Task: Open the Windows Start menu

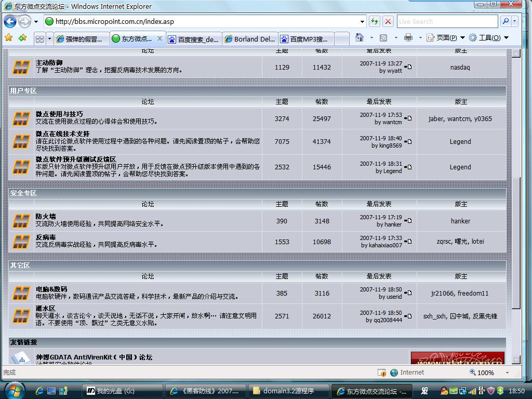Action: click(14, 390)
